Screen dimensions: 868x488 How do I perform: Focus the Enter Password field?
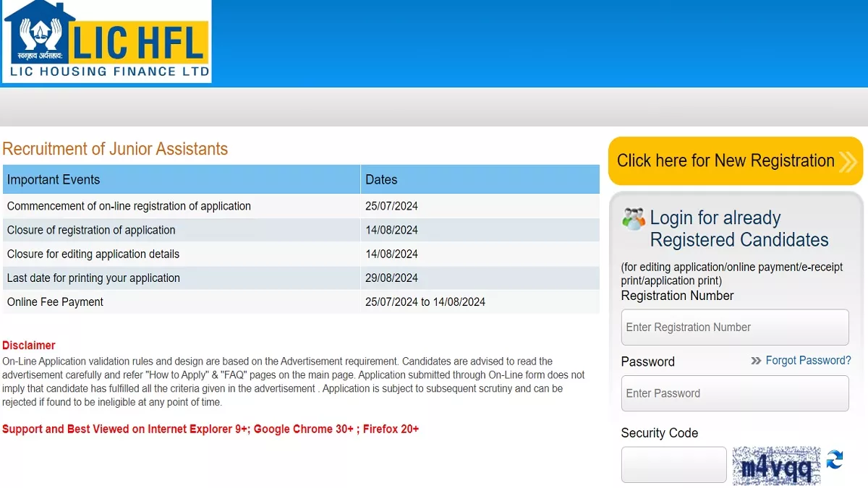point(734,393)
